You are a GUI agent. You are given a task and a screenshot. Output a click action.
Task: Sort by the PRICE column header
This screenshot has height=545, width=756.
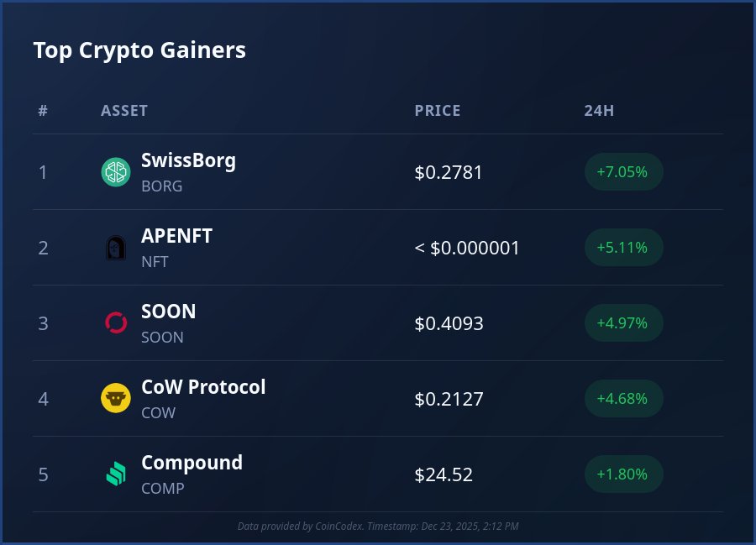(438, 111)
